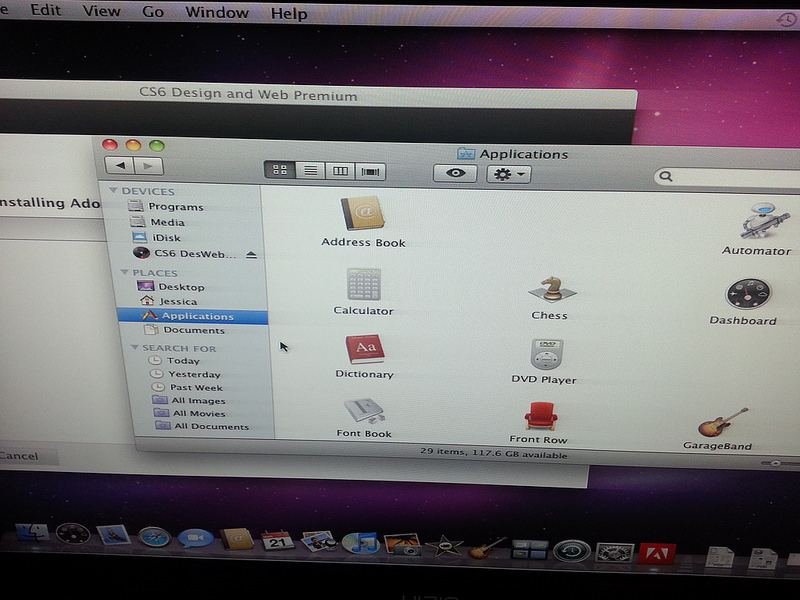Open the Address Book application
This screenshot has height=600, width=800.
point(363,221)
